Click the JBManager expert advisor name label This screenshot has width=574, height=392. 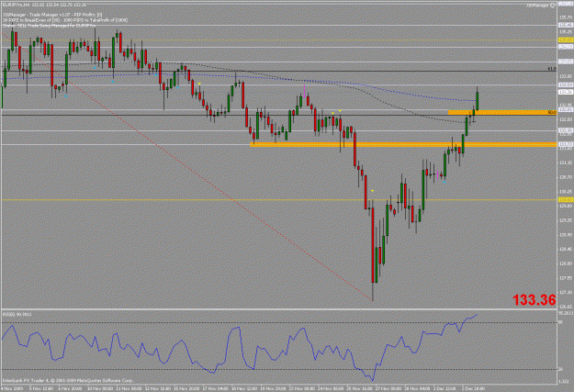click(538, 6)
